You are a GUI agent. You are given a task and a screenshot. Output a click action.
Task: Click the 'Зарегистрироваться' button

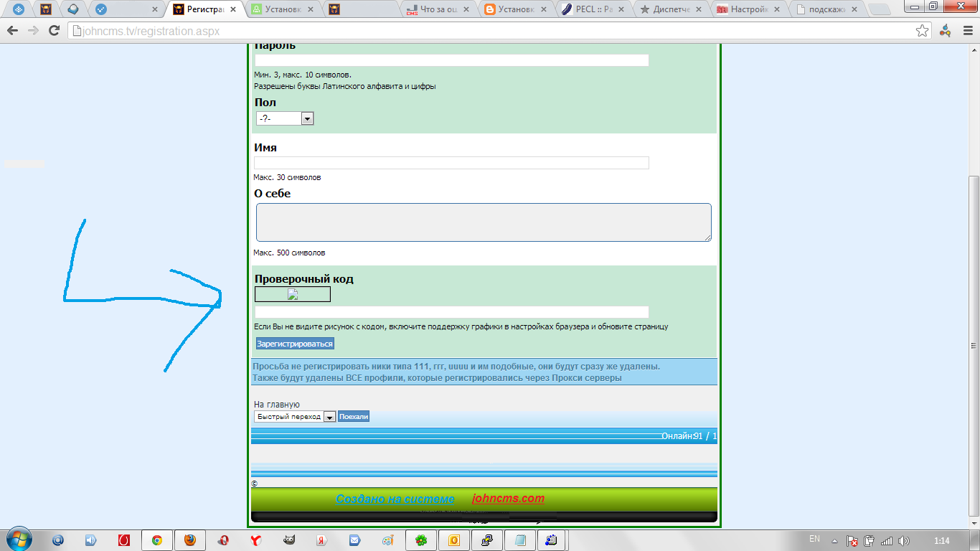click(295, 344)
